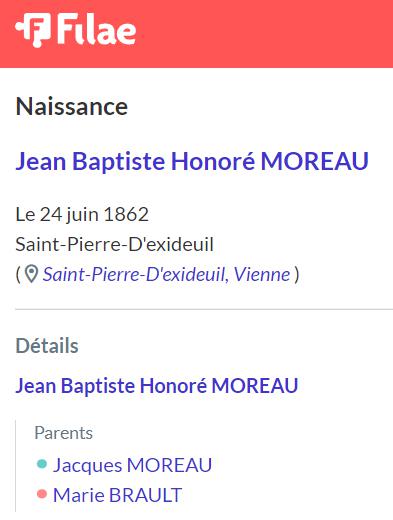
Task: Open Jean Baptiste Honoré MOREAU link under Détails
Action: pyautogui.click(x=157, y=386)
